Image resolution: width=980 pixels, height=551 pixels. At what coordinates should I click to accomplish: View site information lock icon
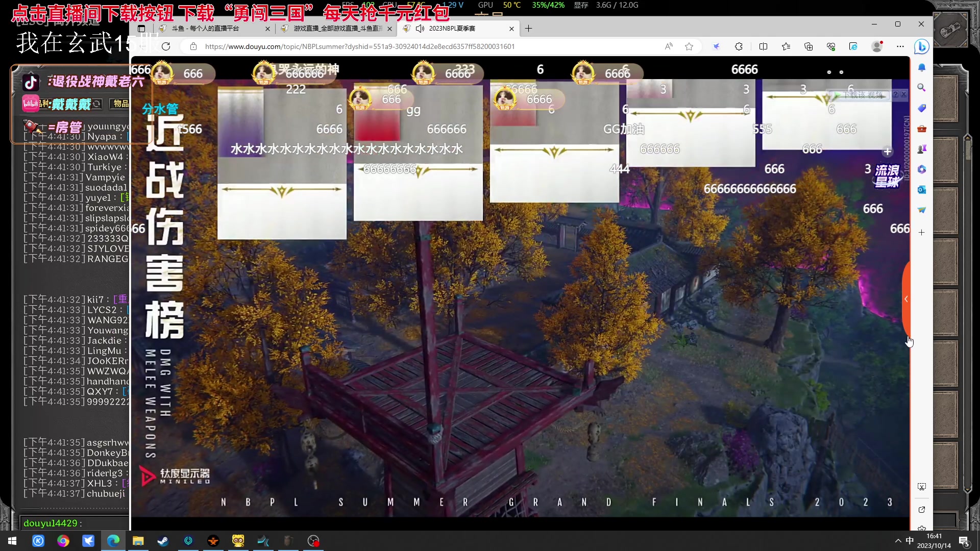193,46
